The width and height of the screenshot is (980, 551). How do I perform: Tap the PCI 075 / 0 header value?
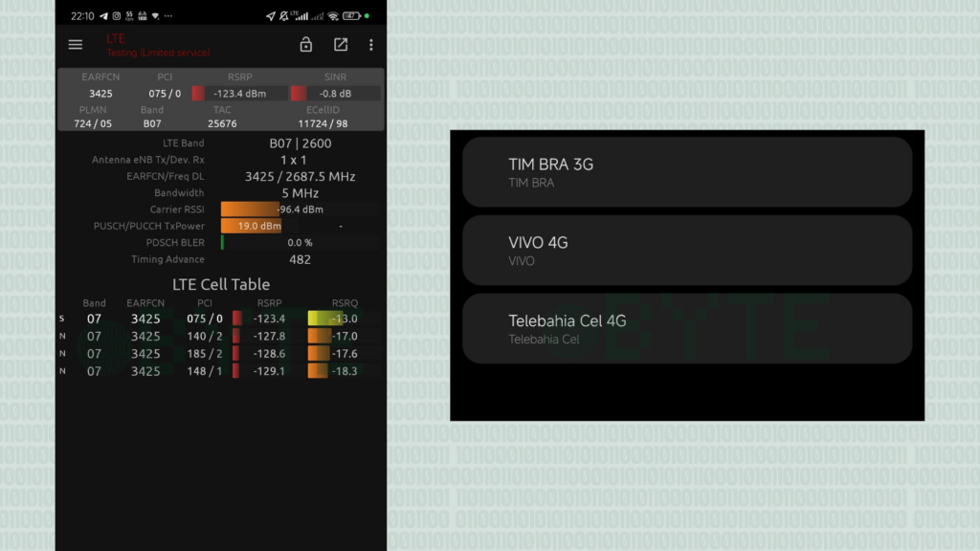click(x=165, y=93)
